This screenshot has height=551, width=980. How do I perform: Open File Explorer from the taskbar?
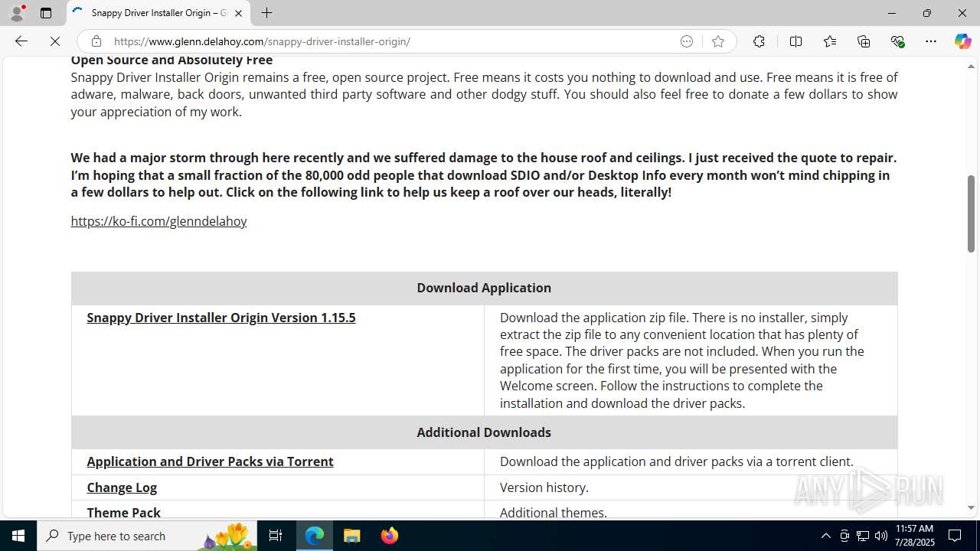[352, 536]
